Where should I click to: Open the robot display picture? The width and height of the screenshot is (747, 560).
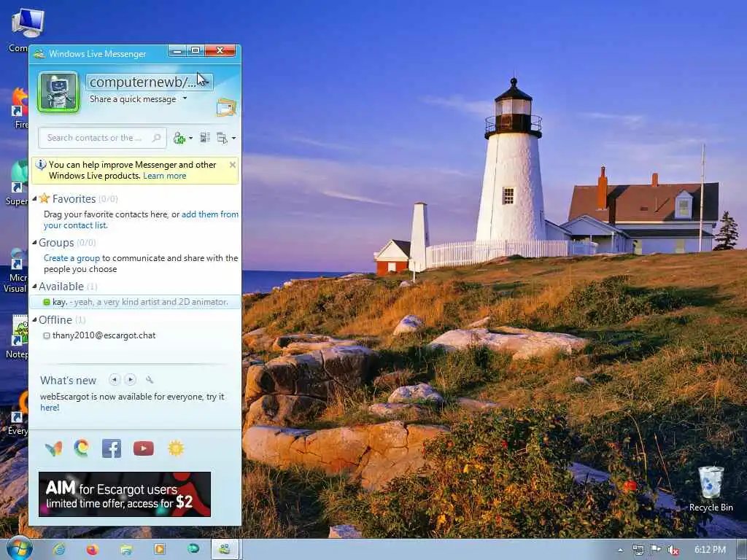pyautogui.click(x=58, y=92)
